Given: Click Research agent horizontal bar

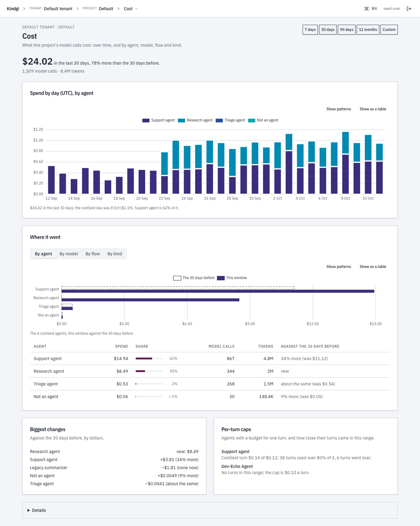Looking at the screenshot, I should click(150, 300).
